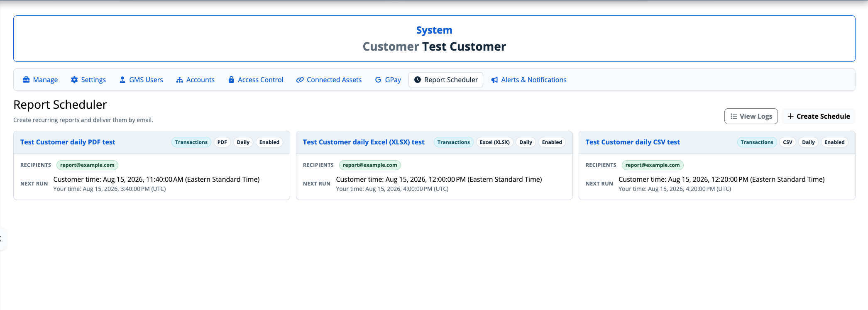Click Enabled badge on PDF test card

[x=269, y=142]
